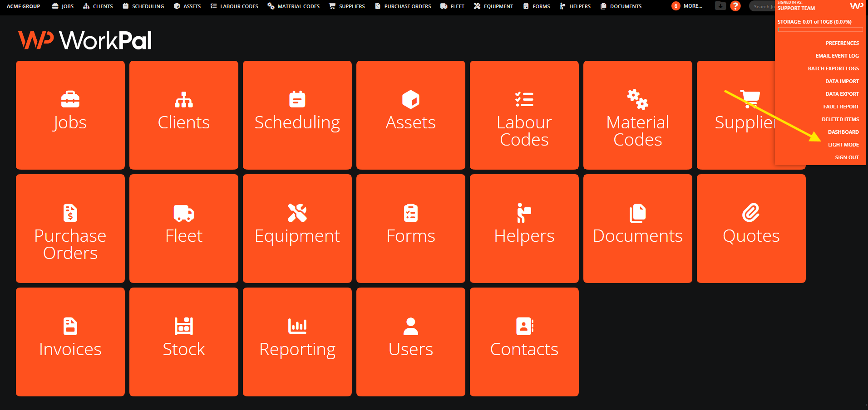
Task: Open the Email Event Log
Action: tap(837, 56)
